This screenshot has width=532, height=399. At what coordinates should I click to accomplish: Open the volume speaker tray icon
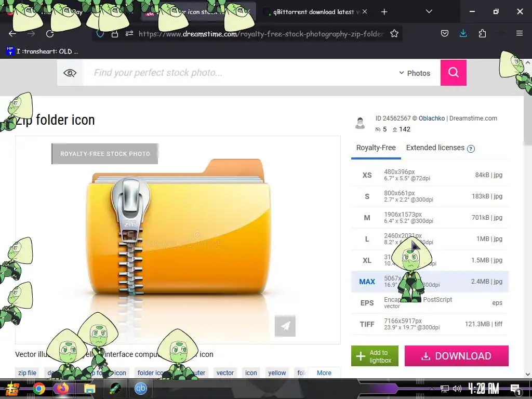tap(457, 389)
